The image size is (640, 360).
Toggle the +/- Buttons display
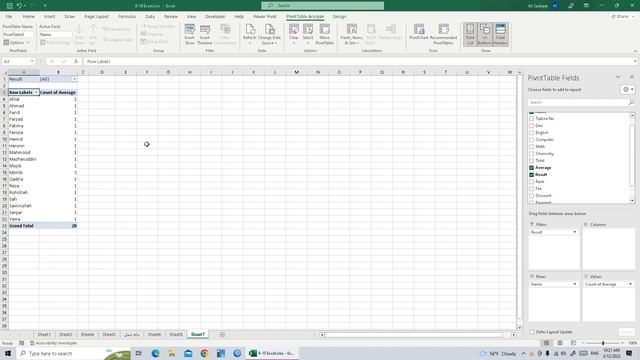point(485,34)
